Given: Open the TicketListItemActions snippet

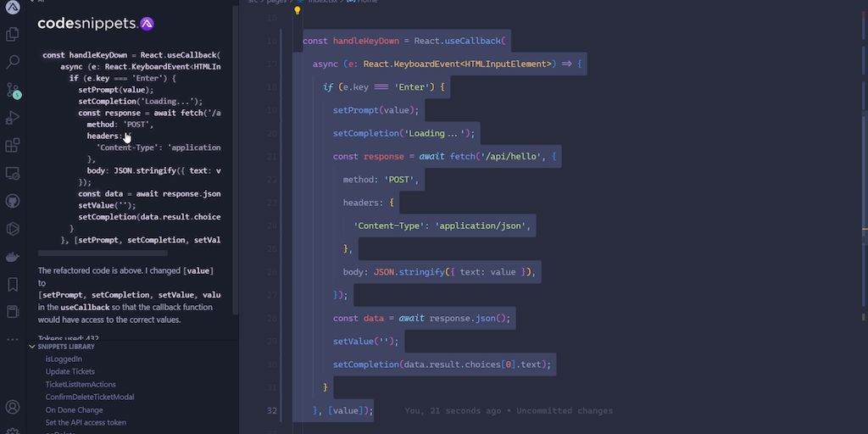Looking at the screenshot, I should pos(81,384).
